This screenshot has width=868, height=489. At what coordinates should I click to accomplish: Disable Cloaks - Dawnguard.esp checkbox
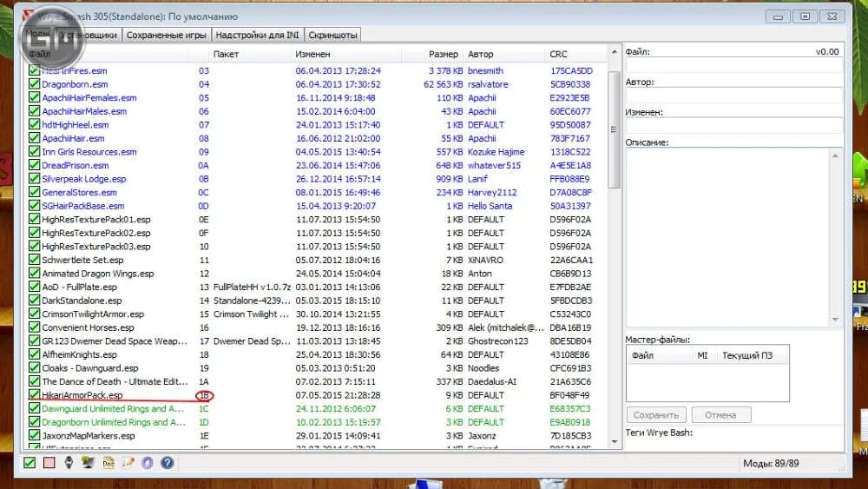tap(35, 367)
